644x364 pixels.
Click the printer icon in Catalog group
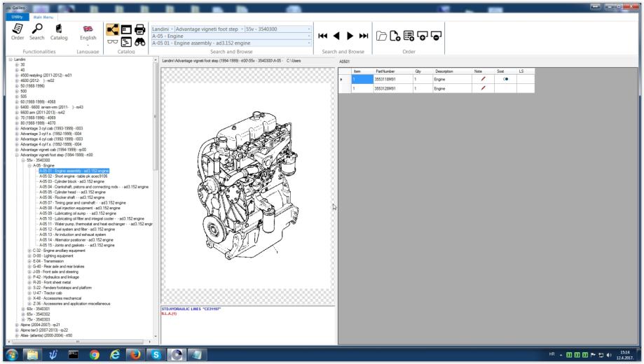pyautogui.click(x=140, y=29)
